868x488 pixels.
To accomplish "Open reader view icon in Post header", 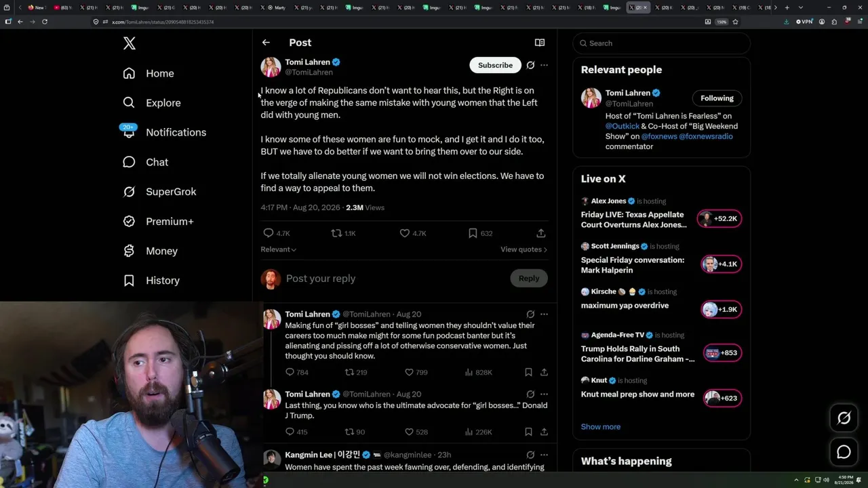I will tap(540, 43).
